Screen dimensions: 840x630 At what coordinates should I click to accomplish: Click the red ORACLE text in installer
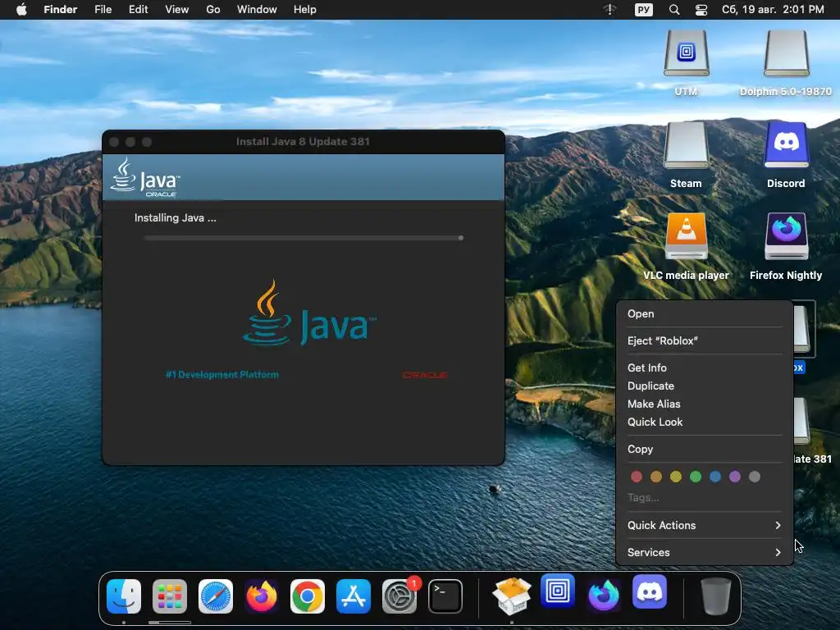[425, 375]
